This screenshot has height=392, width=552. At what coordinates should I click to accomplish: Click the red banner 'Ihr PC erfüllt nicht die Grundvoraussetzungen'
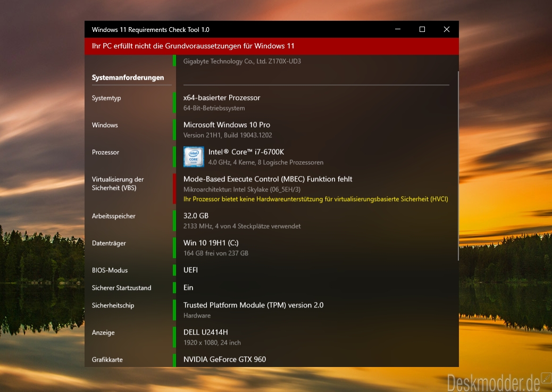pyautogui.click(x=271, y=46)
